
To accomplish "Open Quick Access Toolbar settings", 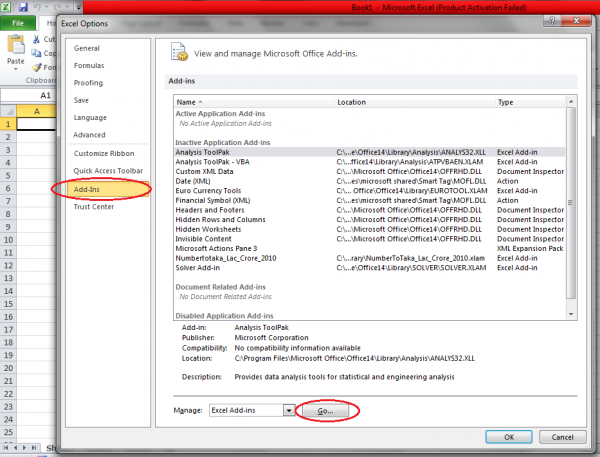I will [108, 171].
